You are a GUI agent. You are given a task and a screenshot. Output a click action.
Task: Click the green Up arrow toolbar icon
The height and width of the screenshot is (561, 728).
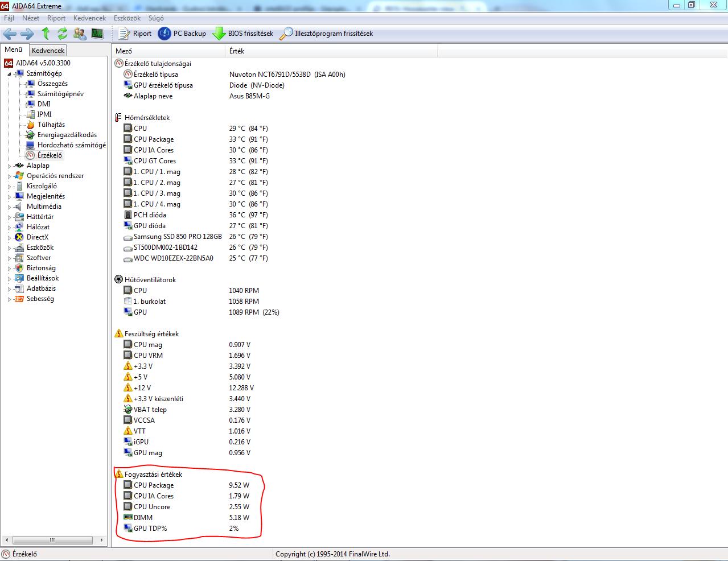click(46, 34)
